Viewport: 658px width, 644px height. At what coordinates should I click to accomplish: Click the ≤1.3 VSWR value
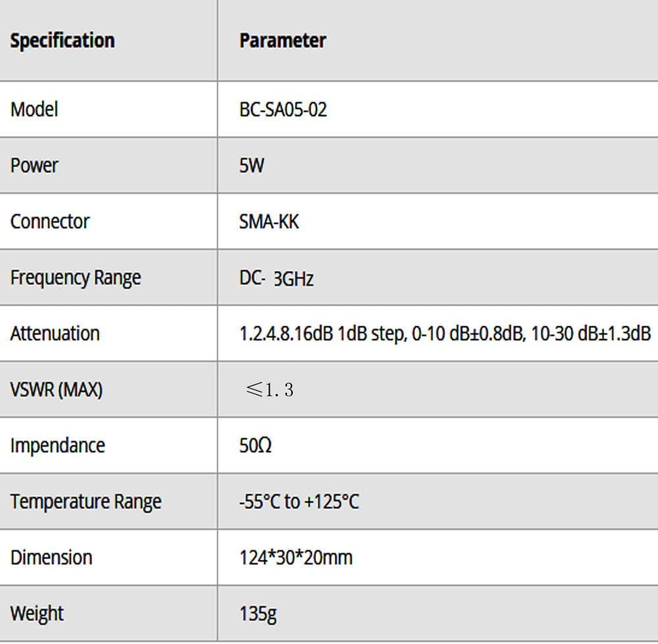tap(269, 390)
